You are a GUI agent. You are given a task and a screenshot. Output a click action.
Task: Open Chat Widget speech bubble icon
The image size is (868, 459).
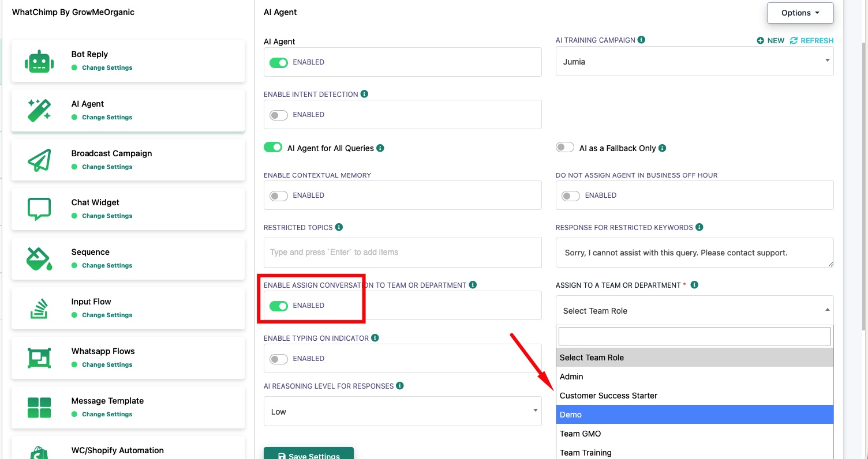coord(39,209)
